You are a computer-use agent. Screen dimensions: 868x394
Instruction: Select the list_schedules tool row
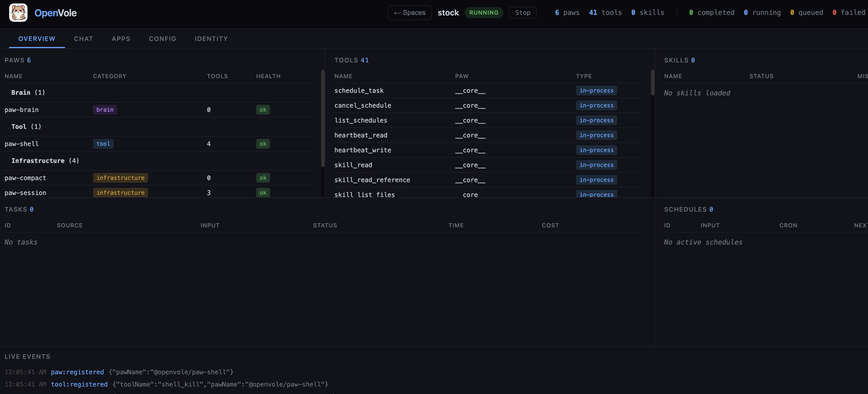pyautogui.click(x=488, y=120)
